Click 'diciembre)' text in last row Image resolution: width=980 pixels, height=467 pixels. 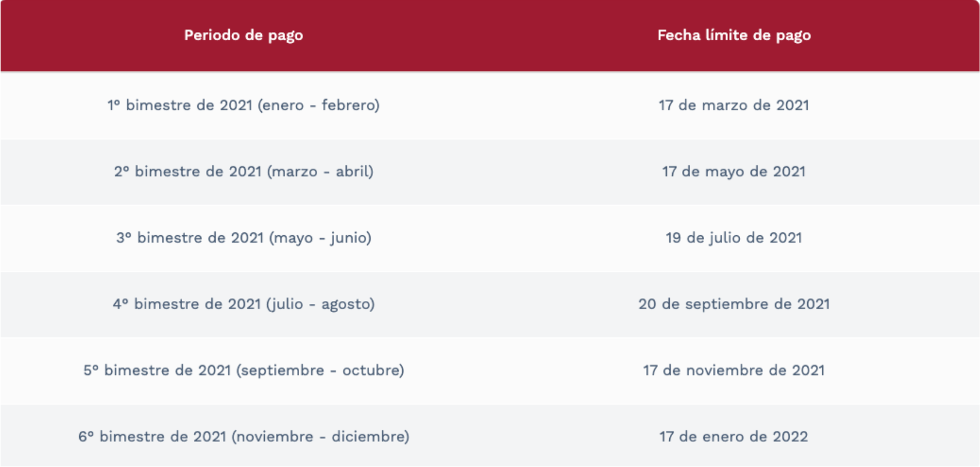tap(370, 437)
